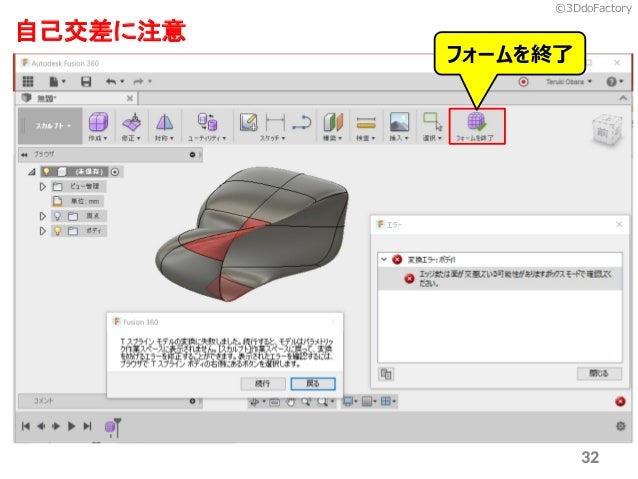
Task: Click the Finish Form (フォームを終了) button
Action: 477,126
